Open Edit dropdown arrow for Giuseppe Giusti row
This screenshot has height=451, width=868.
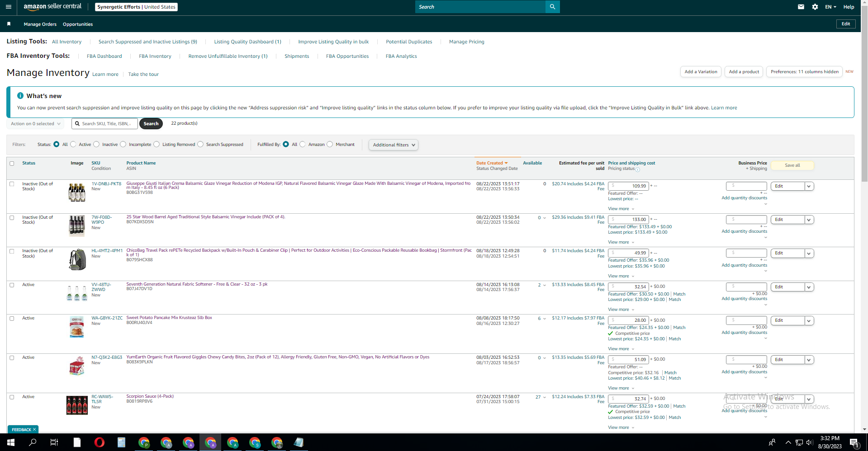pyautogui.click(x=809, y=186)
